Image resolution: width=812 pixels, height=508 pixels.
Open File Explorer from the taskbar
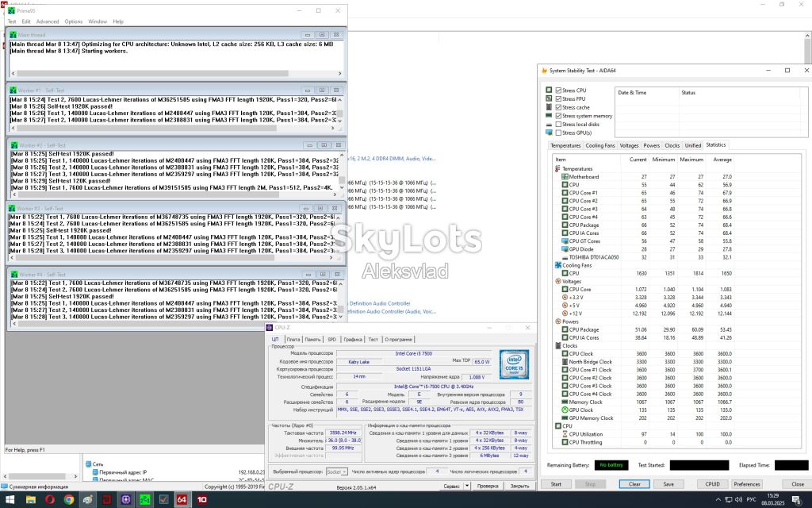coord(31,500)
